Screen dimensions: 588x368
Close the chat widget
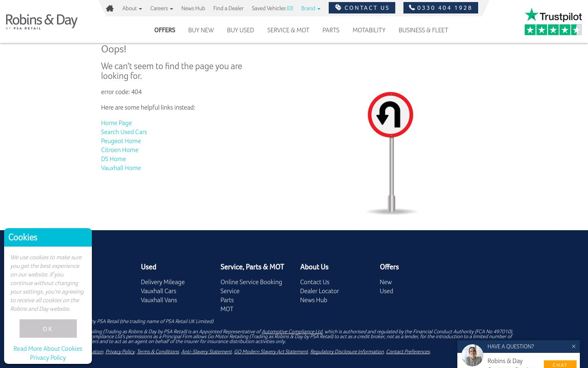(x=573, y=346)
